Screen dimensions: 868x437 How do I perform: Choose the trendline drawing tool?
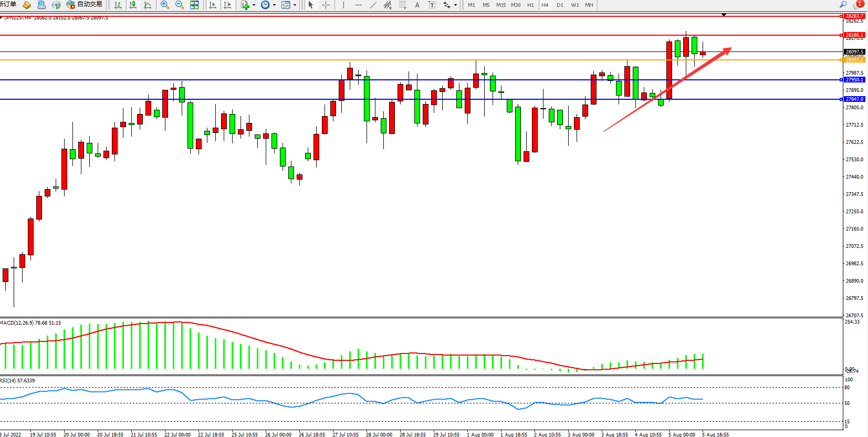373,5
